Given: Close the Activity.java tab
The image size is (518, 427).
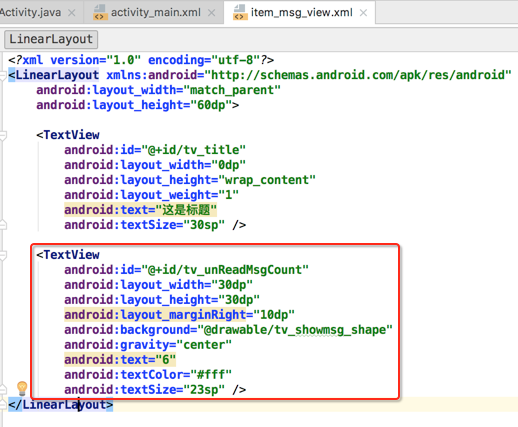Looking at the screenshot, I should pyautogui.click(x=71, y=13).
